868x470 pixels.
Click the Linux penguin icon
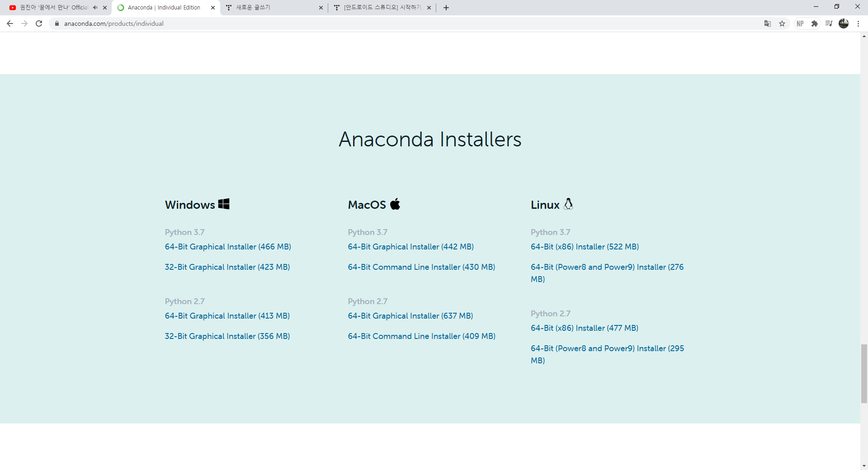tap(568, 204)
